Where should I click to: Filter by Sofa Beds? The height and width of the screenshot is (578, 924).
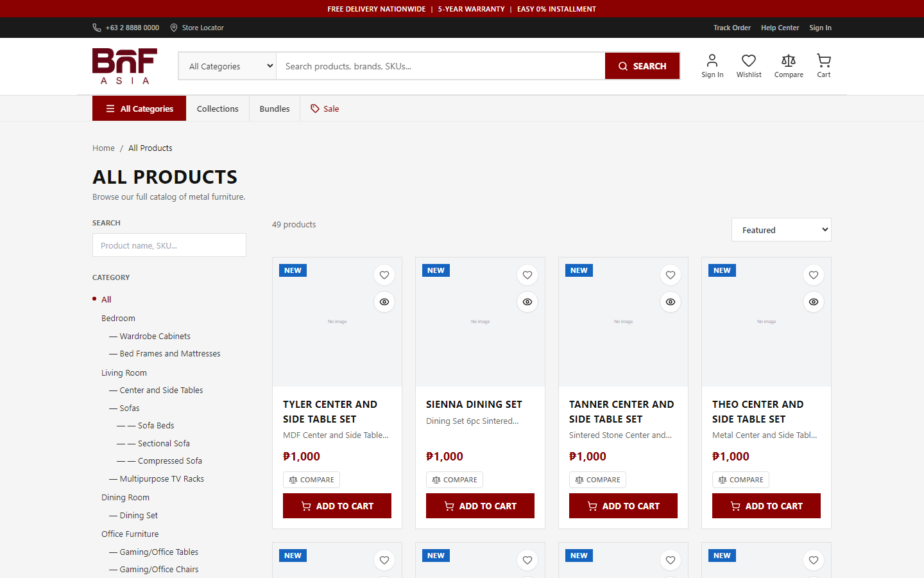[146, 425]
